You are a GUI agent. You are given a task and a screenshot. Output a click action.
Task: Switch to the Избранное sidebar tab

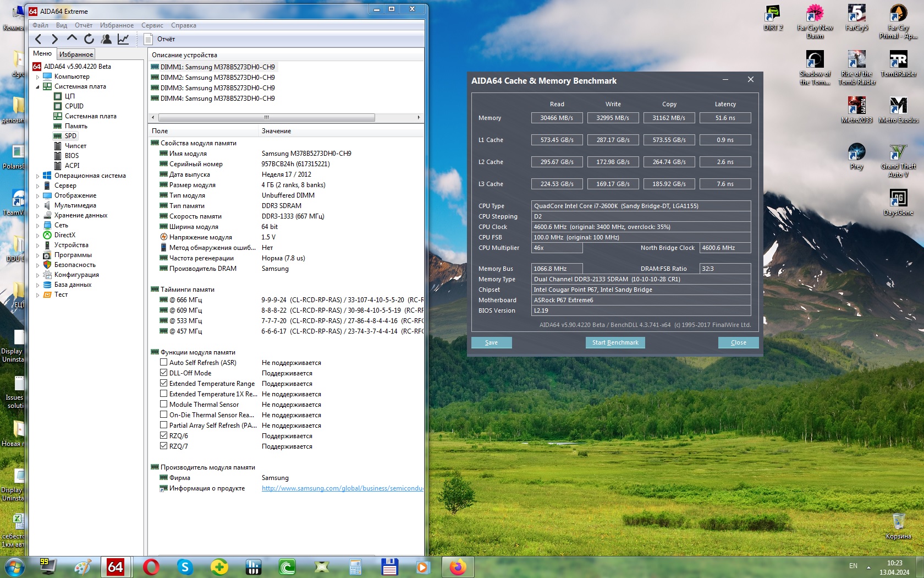(76, 54)
